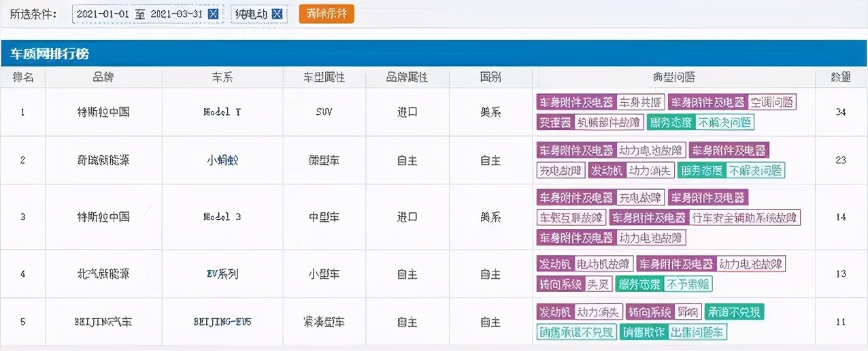This screenshot has height=351, width=868.
Task: Click the 行车安全辅助系统故障 problem tag
Action: [744, 218]
